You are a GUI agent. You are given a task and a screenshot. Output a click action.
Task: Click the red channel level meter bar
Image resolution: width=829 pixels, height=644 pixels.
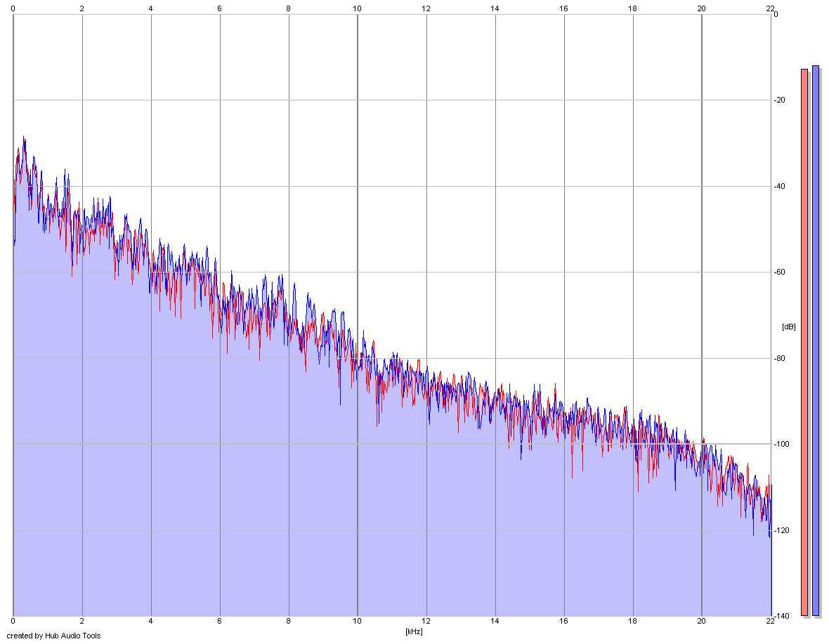(804, 342)
